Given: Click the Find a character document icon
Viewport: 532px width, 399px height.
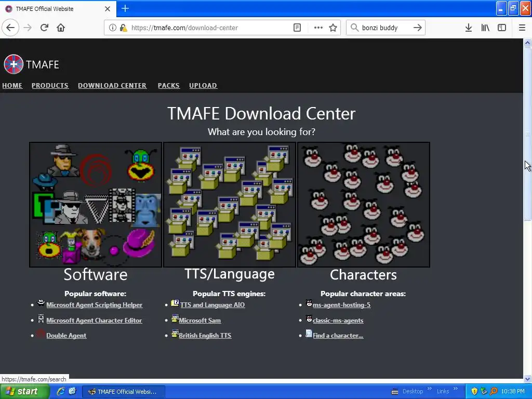Looking at the screenshot, I should (309, 333).
